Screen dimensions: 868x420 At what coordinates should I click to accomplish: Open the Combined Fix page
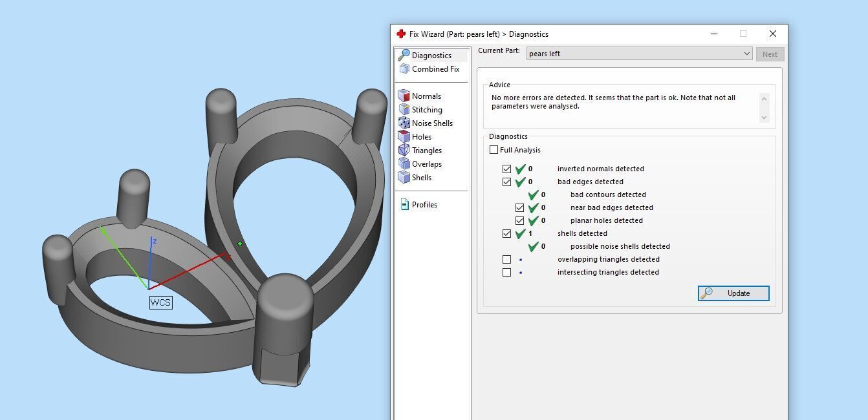click(x=435, y=69)
